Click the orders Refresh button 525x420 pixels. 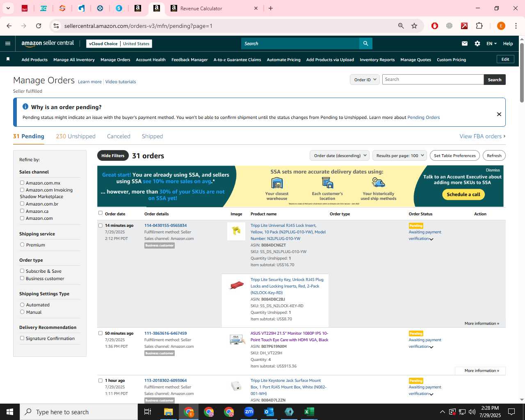(494, 155)
